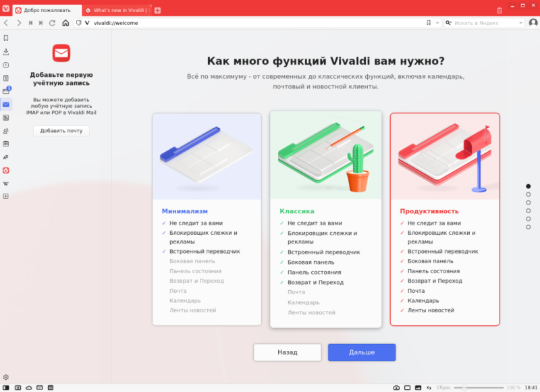Click the mail status bar icon

(x=40, y=387)
